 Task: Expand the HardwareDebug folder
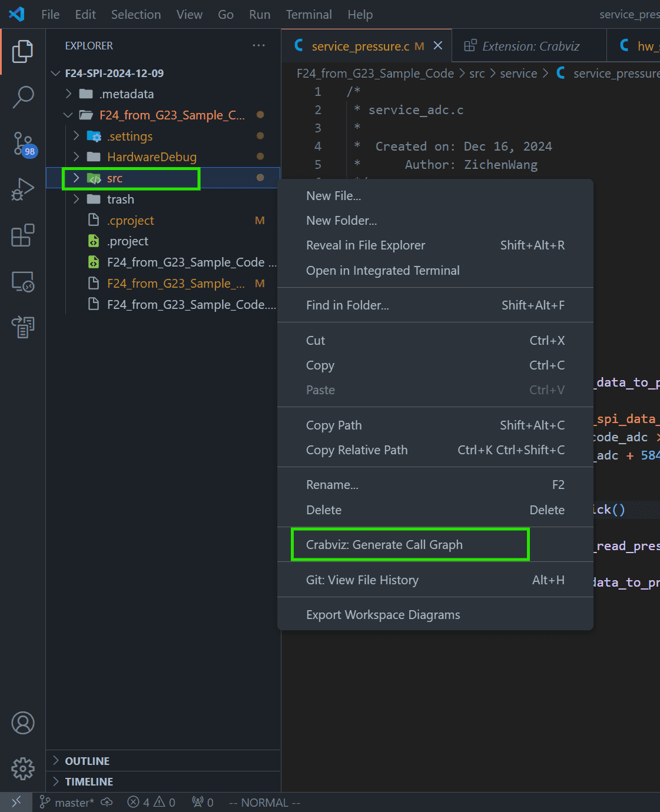coord(151,157)
